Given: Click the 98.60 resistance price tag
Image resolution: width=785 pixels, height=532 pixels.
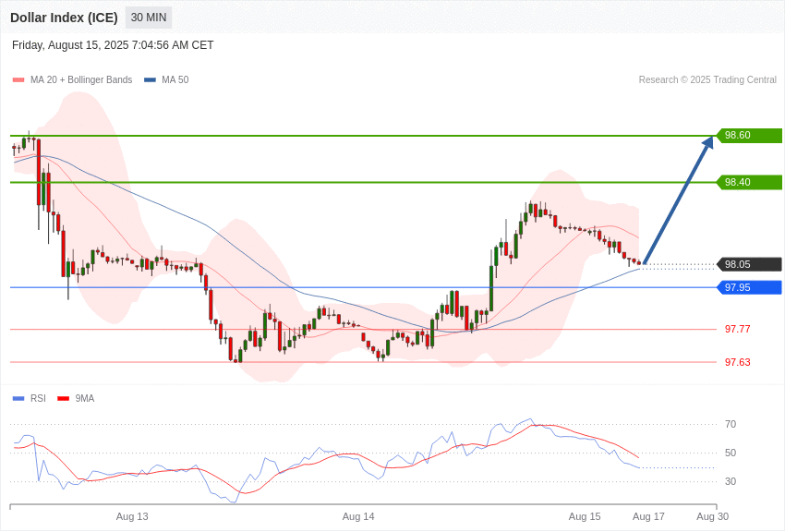Looking at the screenshot, I should [750, 135].
